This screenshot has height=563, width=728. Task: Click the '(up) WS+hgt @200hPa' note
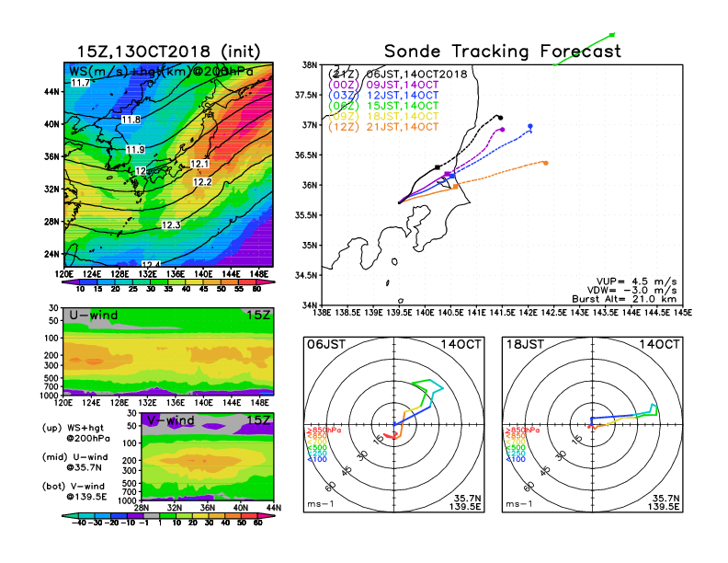(x=75, y=433)
